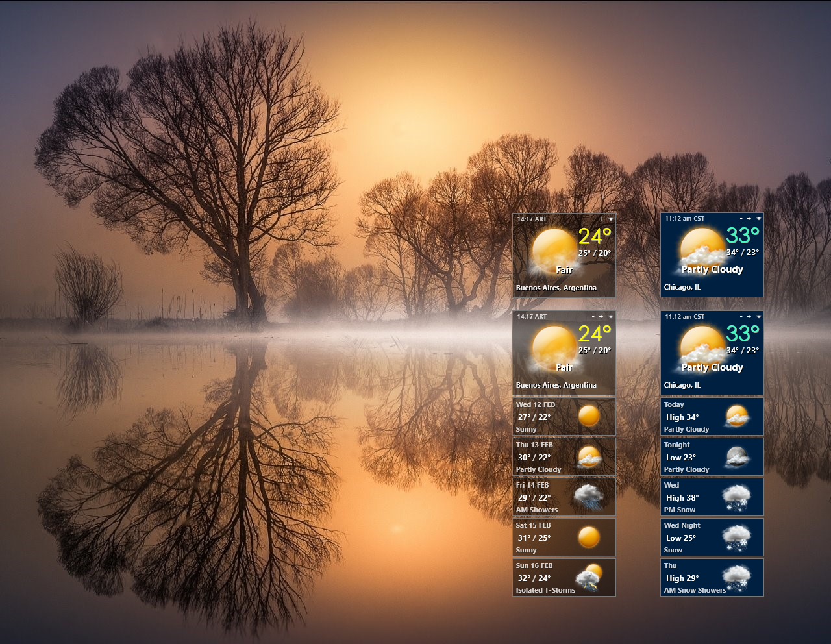831x644 pixels.
Task: Click minus button on compact Buenos Aires widget
Action: pyautogui.click(x=593, y=219)
